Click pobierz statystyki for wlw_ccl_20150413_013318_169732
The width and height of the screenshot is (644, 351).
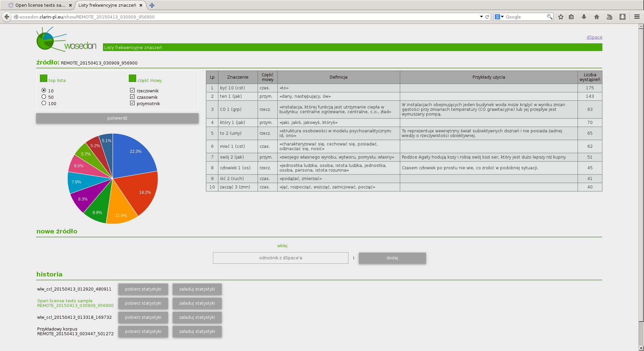[x=143, y=317]
